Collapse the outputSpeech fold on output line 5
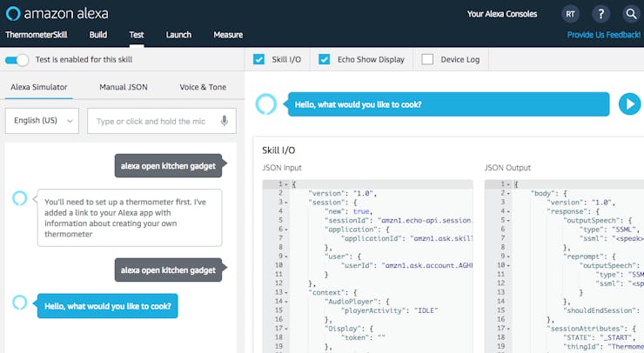The width and height of the screenshot is (644, 353). (508, 221)
